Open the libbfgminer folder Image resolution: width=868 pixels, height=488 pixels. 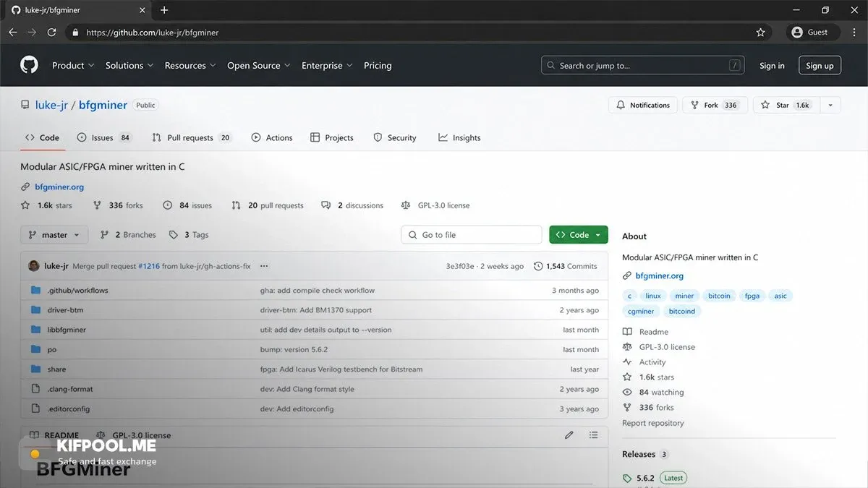(x=67, y=330)
